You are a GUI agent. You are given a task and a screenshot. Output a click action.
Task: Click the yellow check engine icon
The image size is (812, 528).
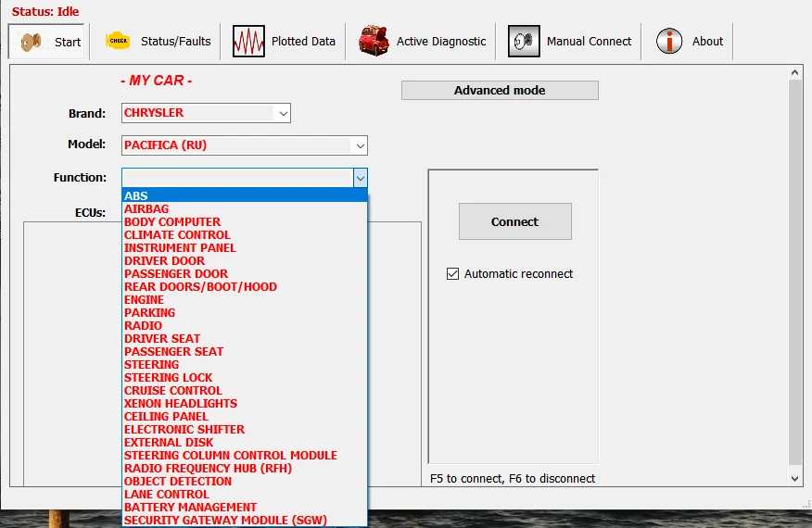point(118,41)
